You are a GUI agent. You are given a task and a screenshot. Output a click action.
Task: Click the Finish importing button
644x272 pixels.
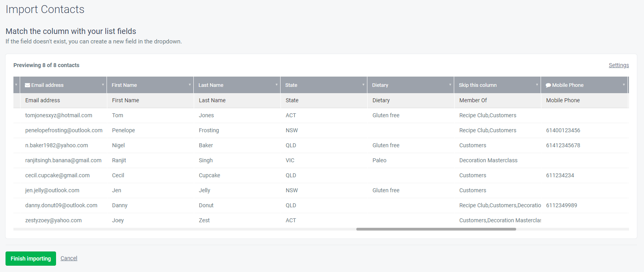click(31, 259)
